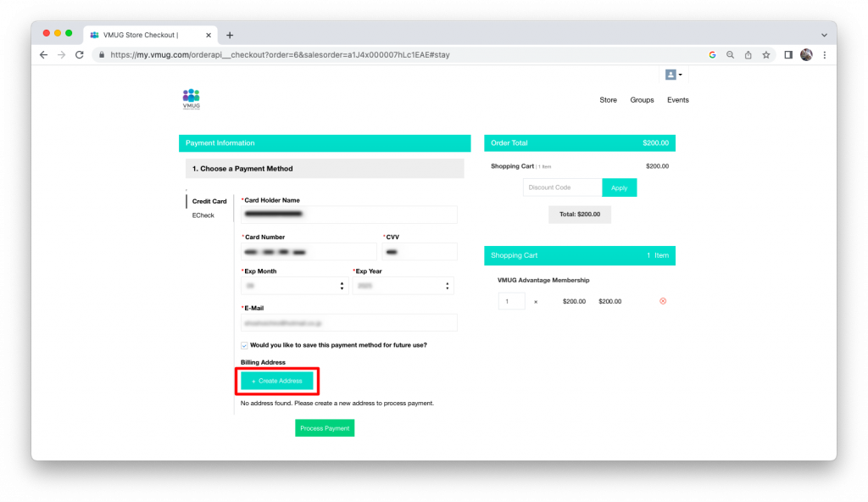This screenshot has width=868, height=502.
Task: Uncheck save payment method for future use
Action: 244,345
